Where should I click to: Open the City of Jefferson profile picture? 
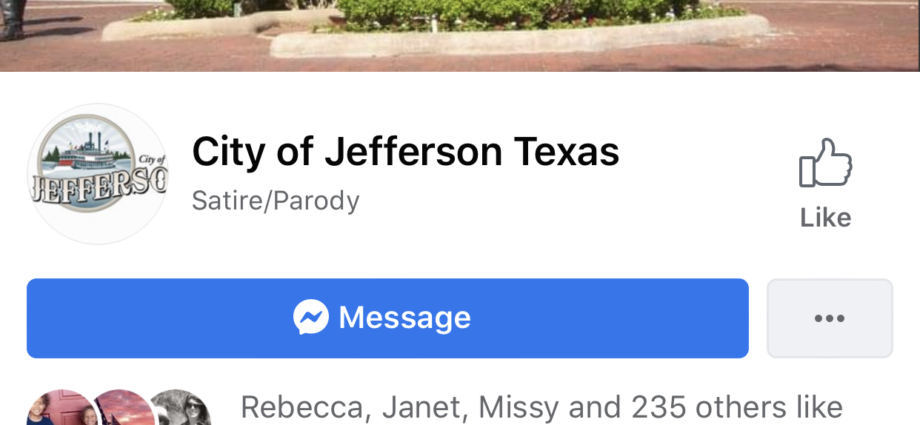point(98,174)
